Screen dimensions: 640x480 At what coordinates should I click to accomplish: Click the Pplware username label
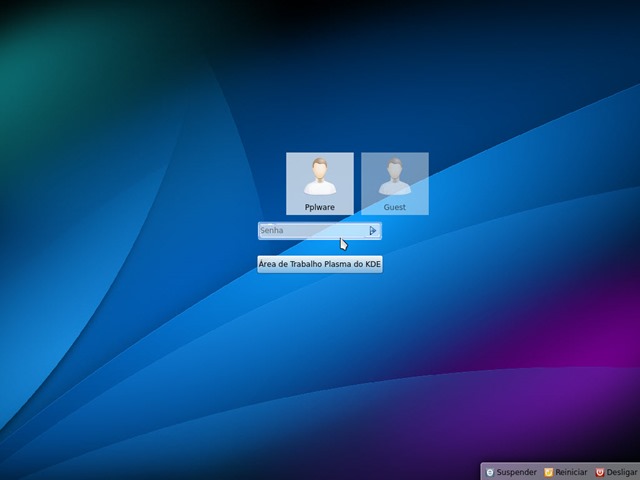pyautogui.click(x=320, y=207)
